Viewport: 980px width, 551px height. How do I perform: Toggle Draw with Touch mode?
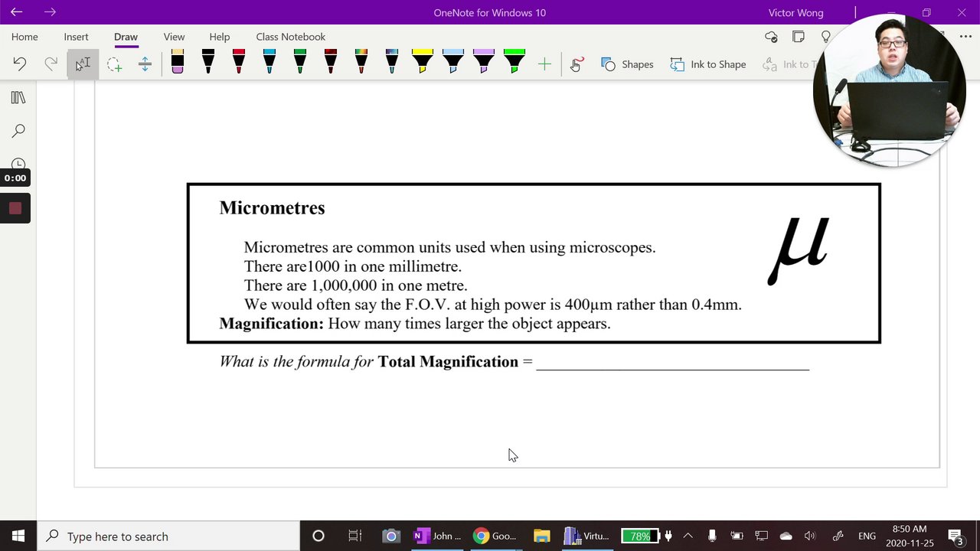577,64
